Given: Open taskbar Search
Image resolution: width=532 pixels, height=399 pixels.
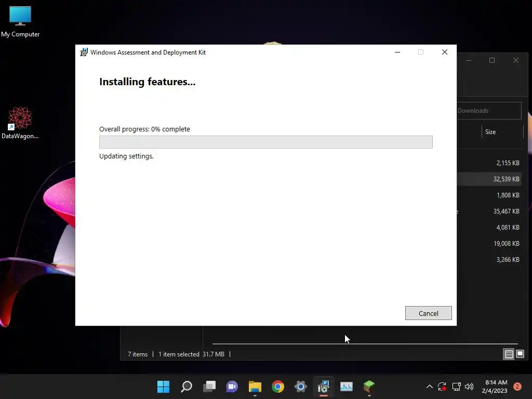Looking at the screenshot, I should pos(187,387).
